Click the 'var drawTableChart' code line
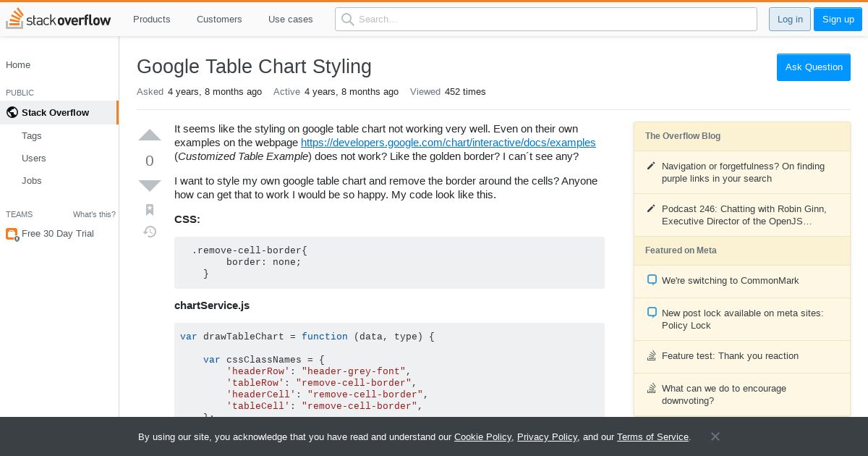 [x=307, y=337]
